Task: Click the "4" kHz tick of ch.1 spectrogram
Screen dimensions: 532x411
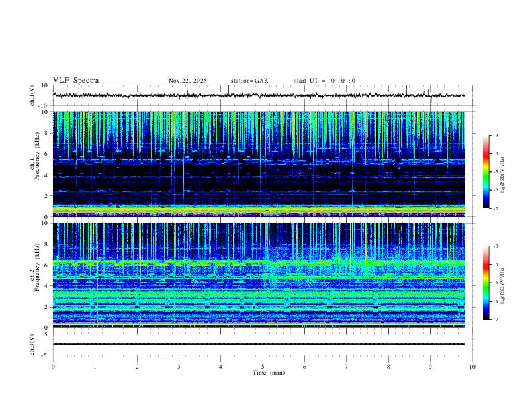Action: [48, 175]
